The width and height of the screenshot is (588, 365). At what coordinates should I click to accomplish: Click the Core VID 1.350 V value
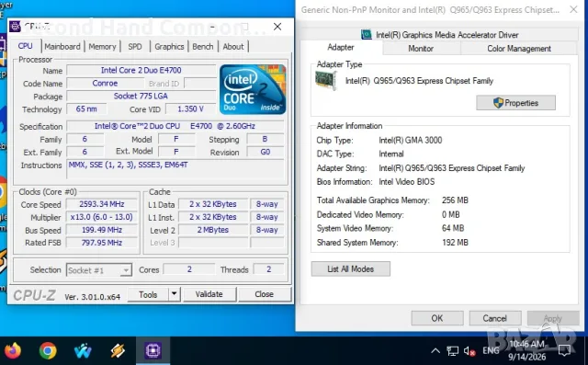[190, 108]
